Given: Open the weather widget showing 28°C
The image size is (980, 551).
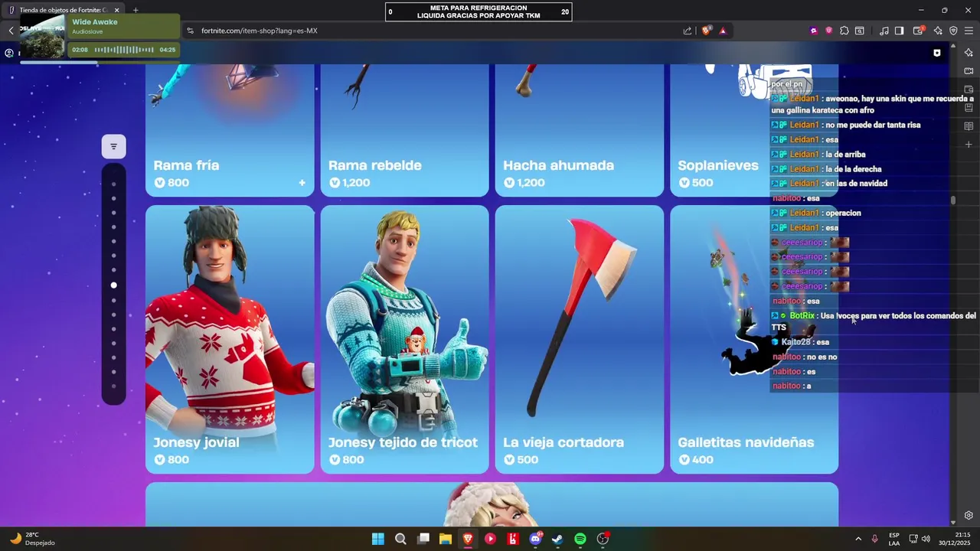Looking at the screenshot, I should click(x=32, y=539).
